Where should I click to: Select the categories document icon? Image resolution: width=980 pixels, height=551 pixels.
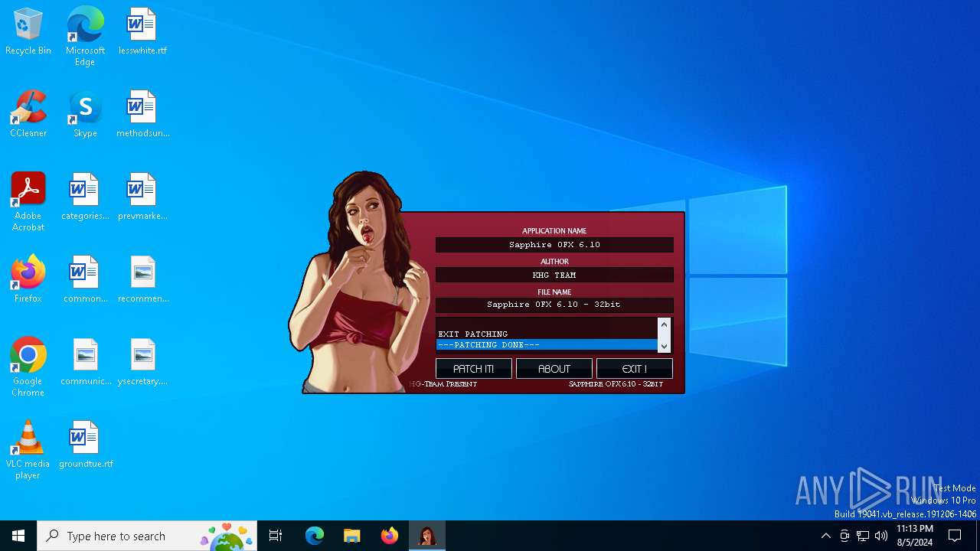tap(85, 197)
